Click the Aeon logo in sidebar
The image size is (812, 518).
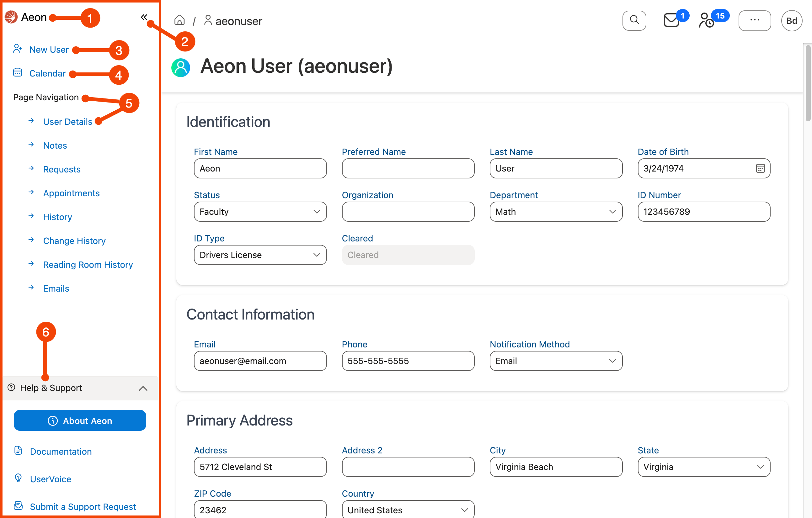tap(12, 17)
